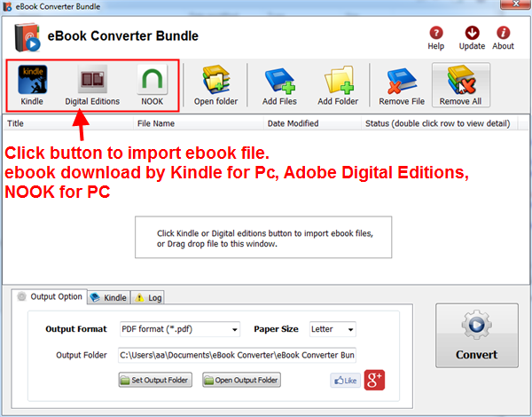
Task: Click the Output Folder path field
Action: [x=237, y=355]
